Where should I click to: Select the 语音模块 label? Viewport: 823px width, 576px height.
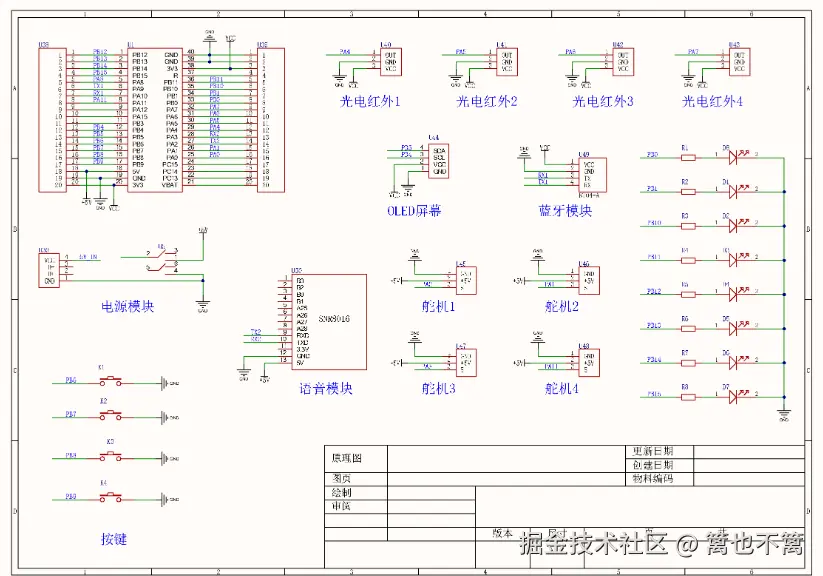click(325, 389)
